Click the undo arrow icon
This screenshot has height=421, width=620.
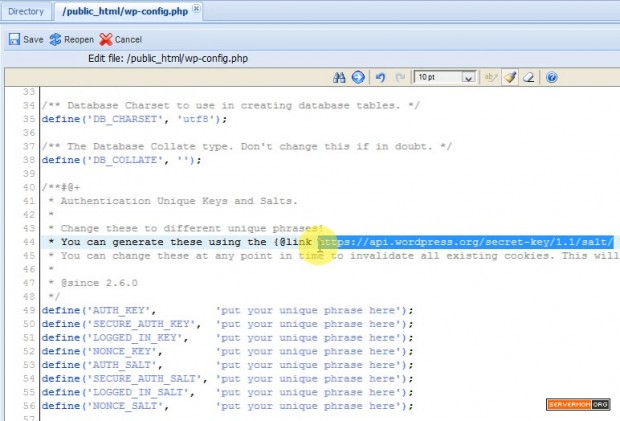click(380, 77)
